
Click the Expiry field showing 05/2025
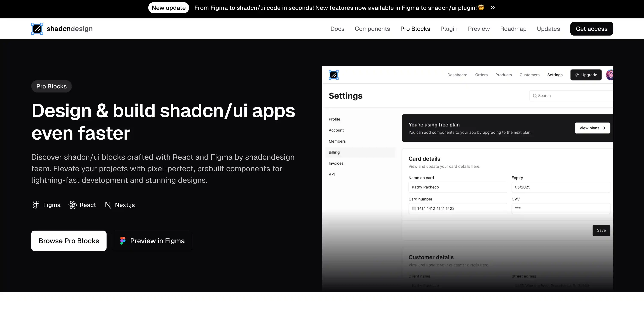click(x=561, y=187)
